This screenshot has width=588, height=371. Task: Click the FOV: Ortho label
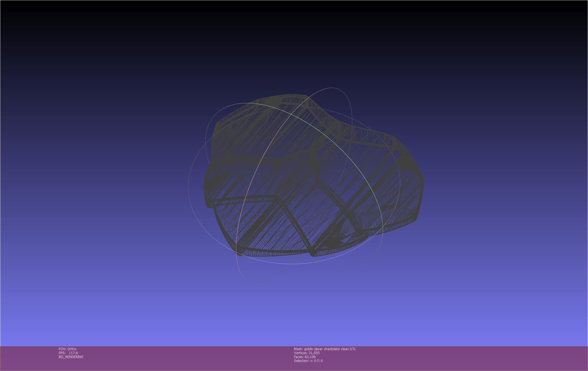tap(67, 349)
